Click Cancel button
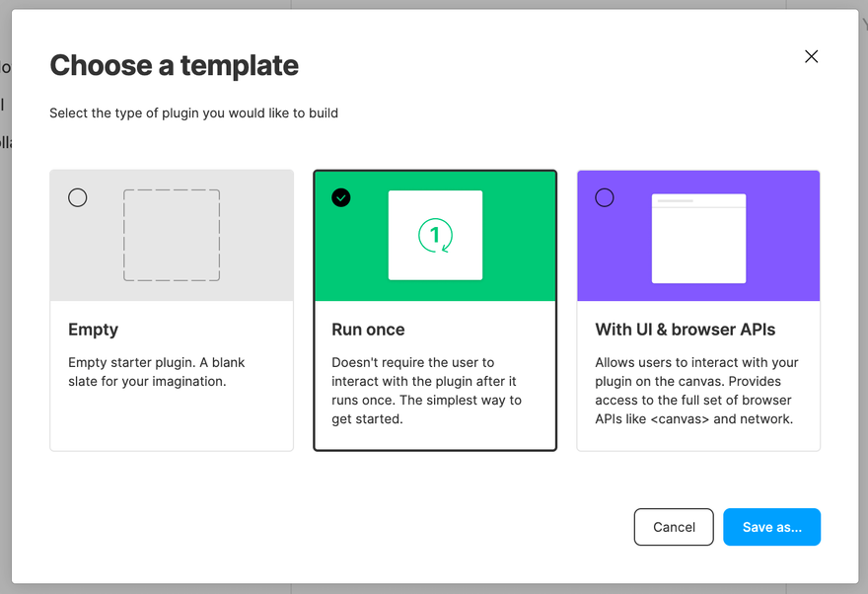868x594 pixels. point(674,527)
